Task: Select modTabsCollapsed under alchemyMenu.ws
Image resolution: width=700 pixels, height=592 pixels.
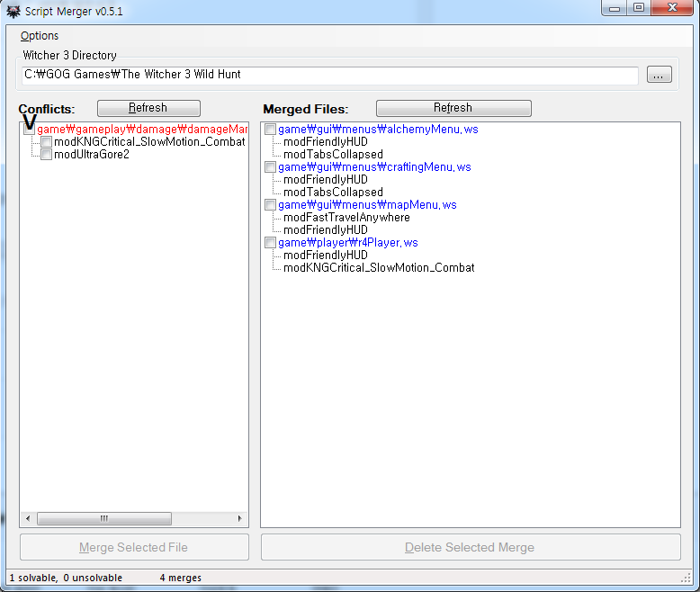Action: 333,155
